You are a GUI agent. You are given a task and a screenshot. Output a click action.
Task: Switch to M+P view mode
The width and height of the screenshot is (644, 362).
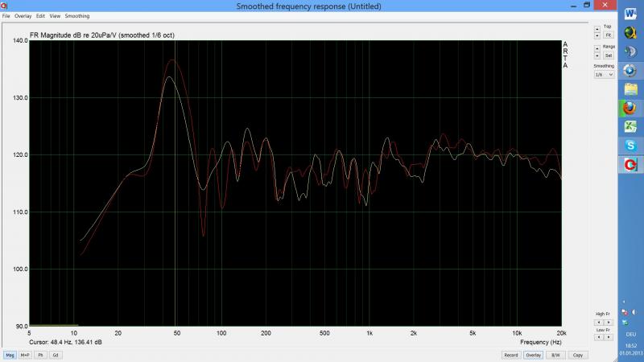click(x=25, y=355)
